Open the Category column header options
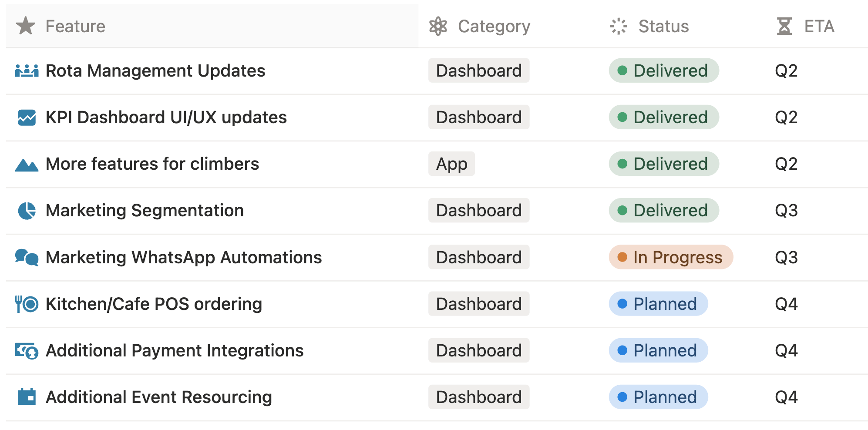Image resolution: width=868 pixels, height=430 pixels. [x=494, y=26]
